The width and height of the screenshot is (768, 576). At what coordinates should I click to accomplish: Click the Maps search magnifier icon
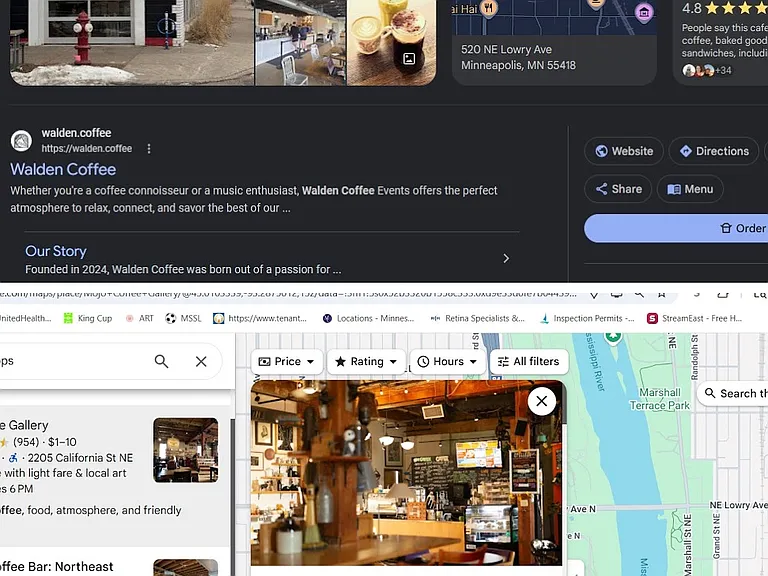161,361
